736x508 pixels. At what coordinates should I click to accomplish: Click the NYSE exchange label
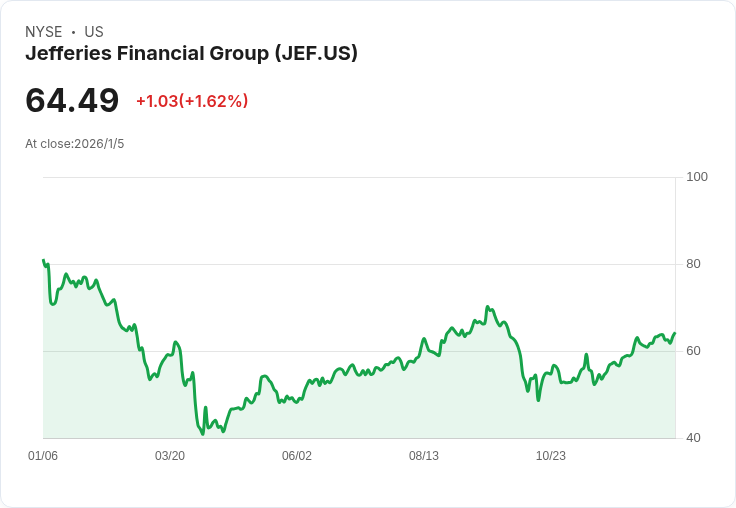(44, 32)
